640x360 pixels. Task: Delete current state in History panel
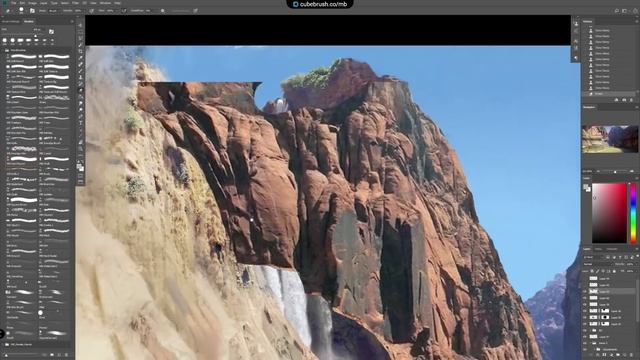[x=631, y=100]
